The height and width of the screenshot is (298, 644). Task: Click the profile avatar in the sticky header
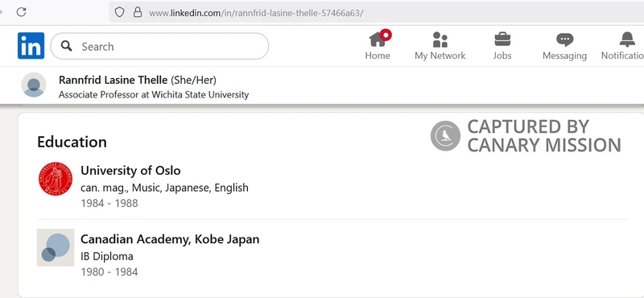point(34,85)
